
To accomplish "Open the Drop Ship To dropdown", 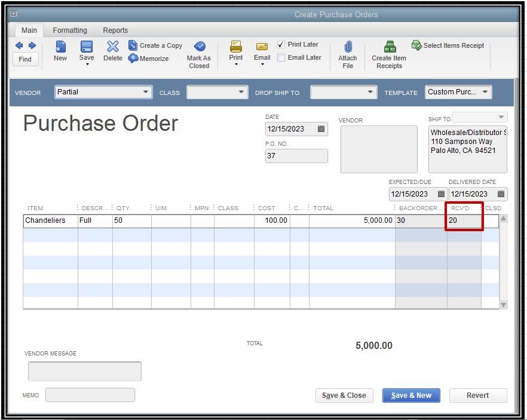I will (x=343, y=92).
